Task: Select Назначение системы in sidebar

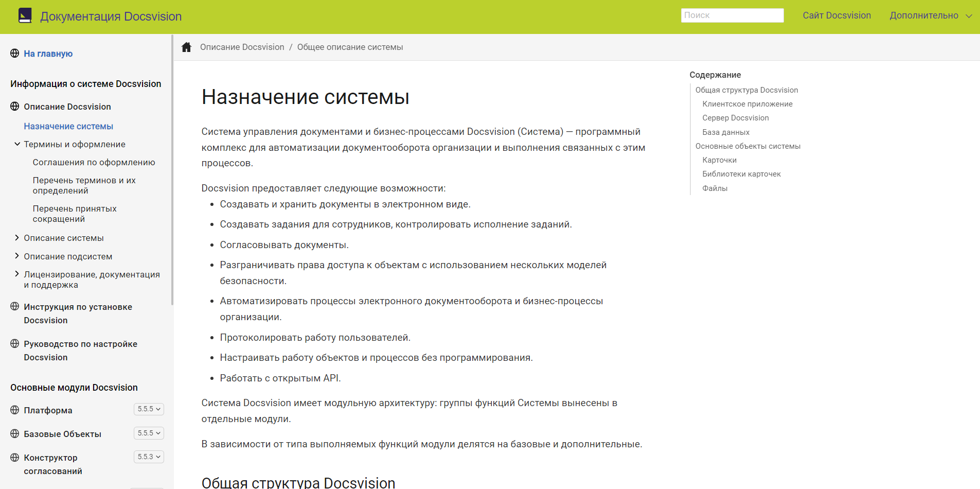Action: click(x=68, y=126)
